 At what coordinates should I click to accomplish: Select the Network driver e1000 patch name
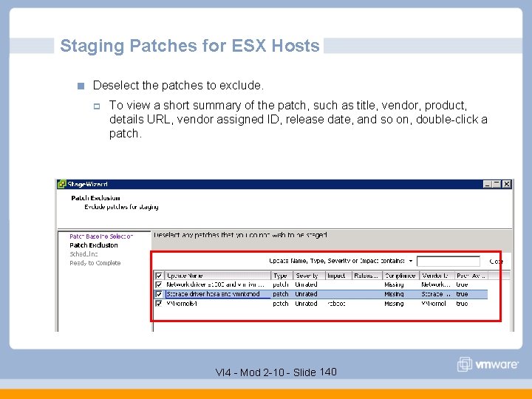pos(215,284)
